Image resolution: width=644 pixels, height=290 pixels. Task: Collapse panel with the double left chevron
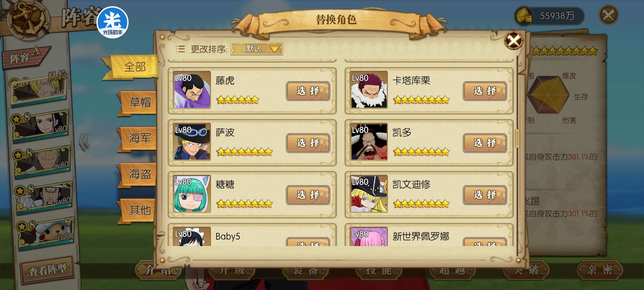click(84, 142)
